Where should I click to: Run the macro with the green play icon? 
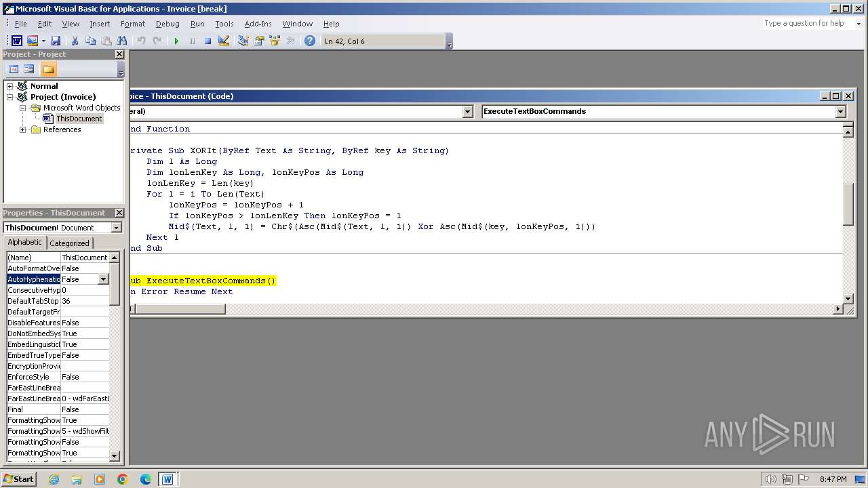pos(176,41)
